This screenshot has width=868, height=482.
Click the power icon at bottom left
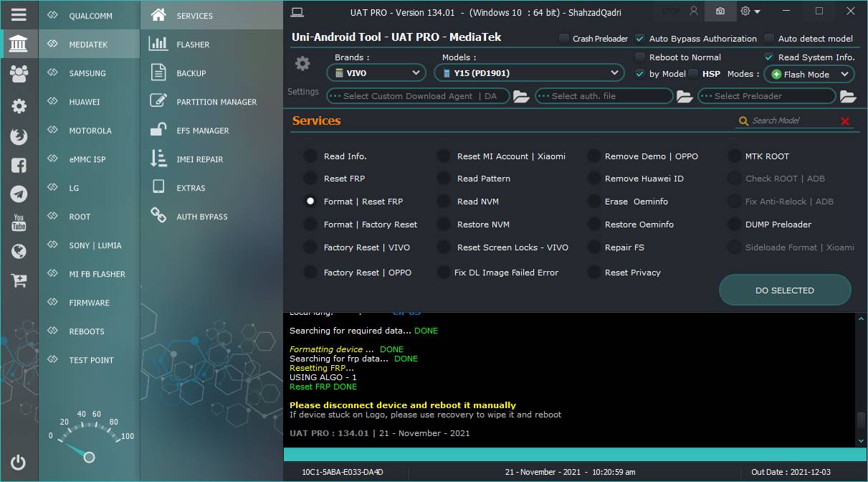pos(19,463)
